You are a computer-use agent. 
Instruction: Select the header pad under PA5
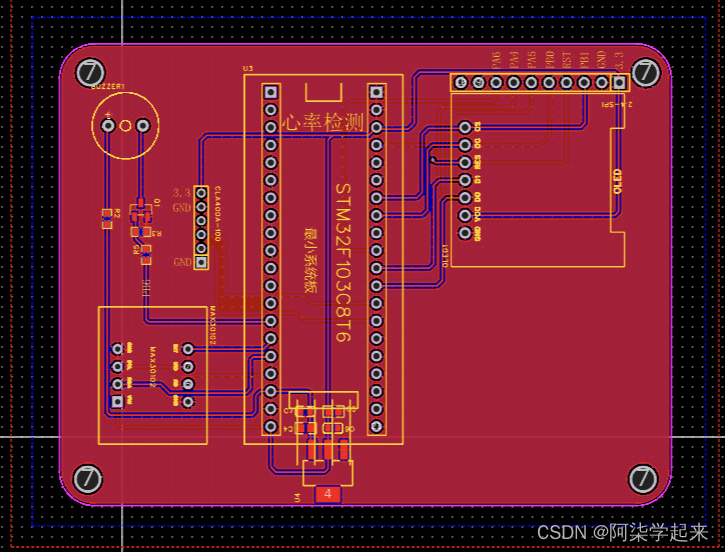click(531, 83)
